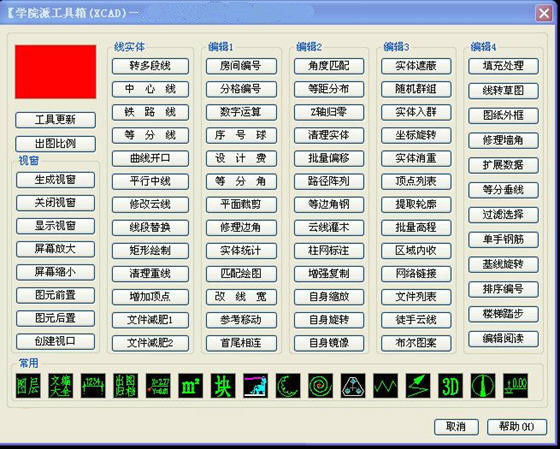Click the 修改云线 button
Viewport: 560px width, 449px height.
coord(150,205)
